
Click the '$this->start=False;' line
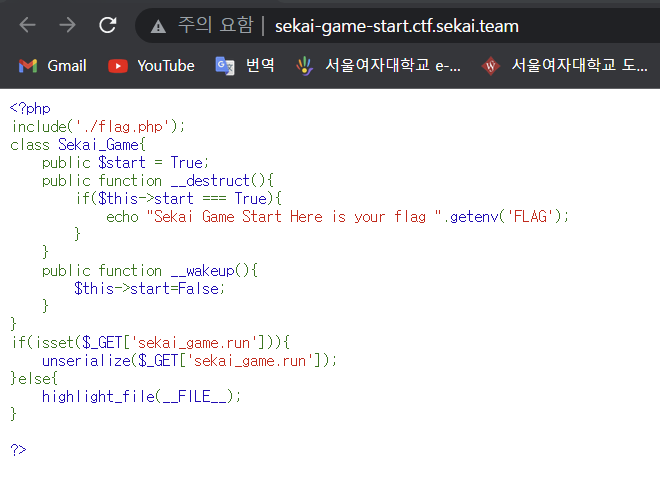point(149,288)
